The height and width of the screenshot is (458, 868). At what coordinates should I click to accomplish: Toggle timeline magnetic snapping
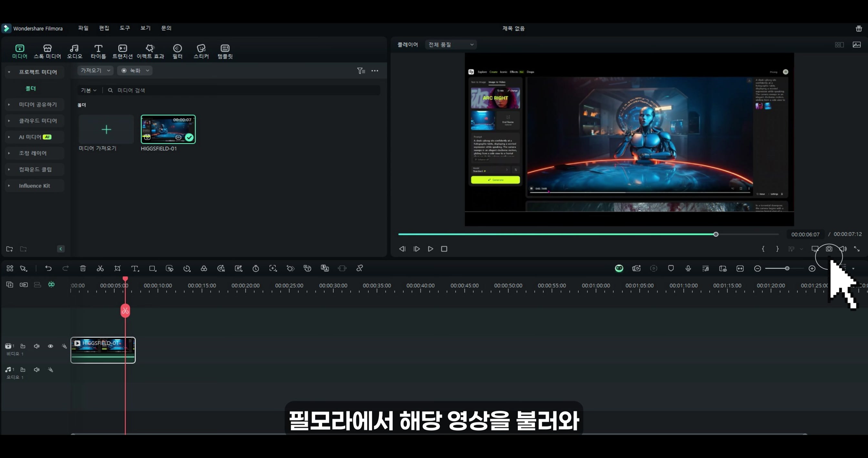[x=51, y=285]
